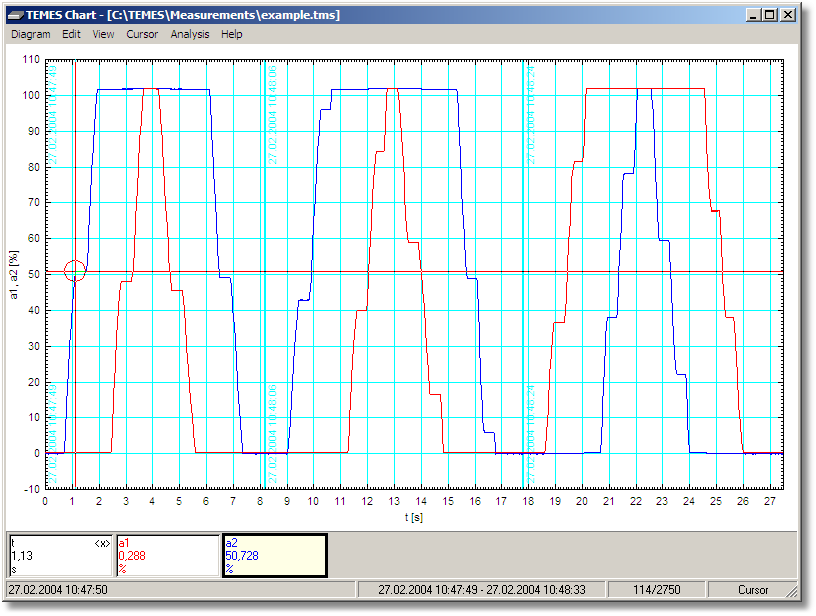Click the red circle cursor marker on the chart
Image resolution: width=816 pixels, height=616 pixels.
coord(75,270)
